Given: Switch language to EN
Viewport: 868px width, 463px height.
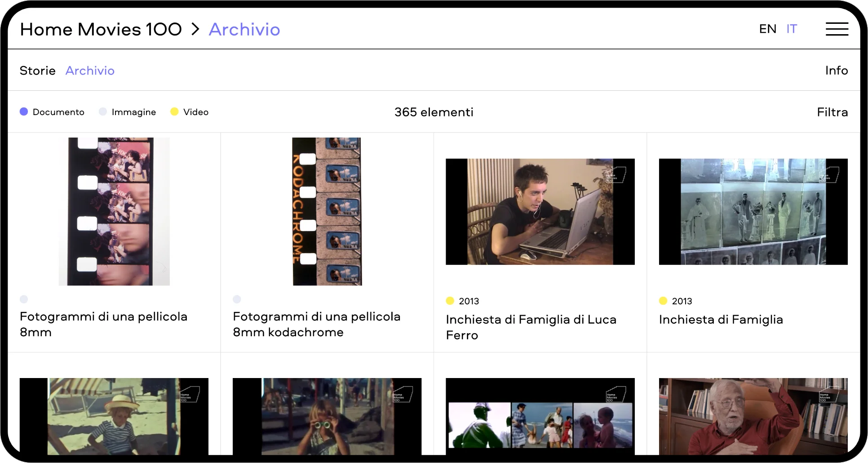Looking at the screenshot, I should click(767, 29).
